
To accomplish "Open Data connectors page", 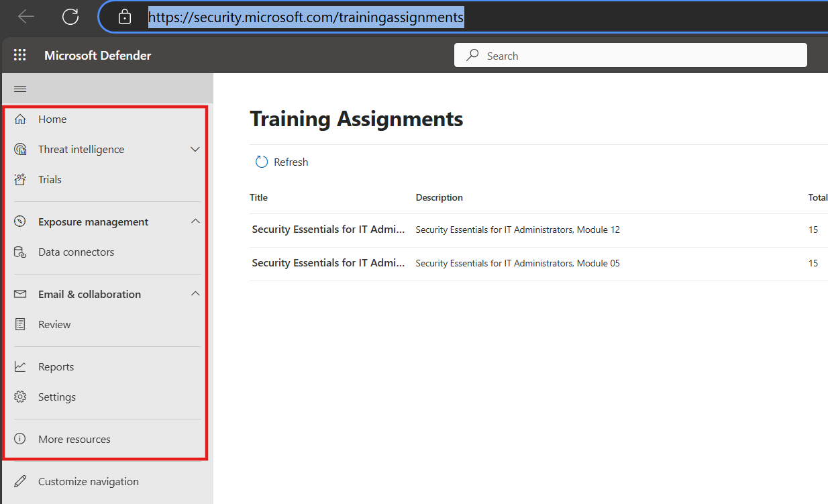I will pos(76,252).
